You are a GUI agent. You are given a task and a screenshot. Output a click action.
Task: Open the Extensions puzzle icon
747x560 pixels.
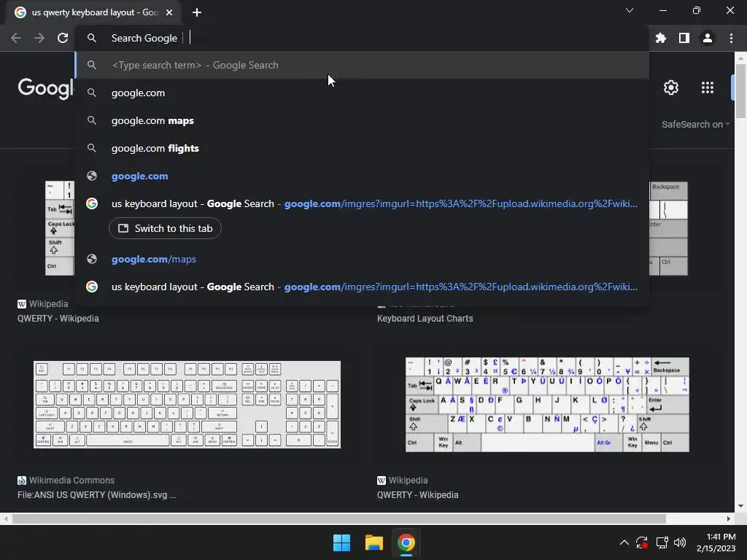pos(661,38)
